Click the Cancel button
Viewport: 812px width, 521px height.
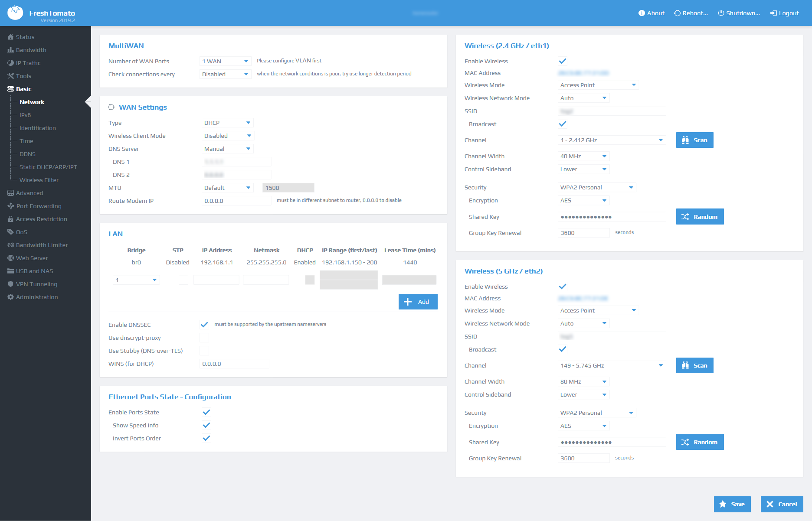click(x=782, y=504)
